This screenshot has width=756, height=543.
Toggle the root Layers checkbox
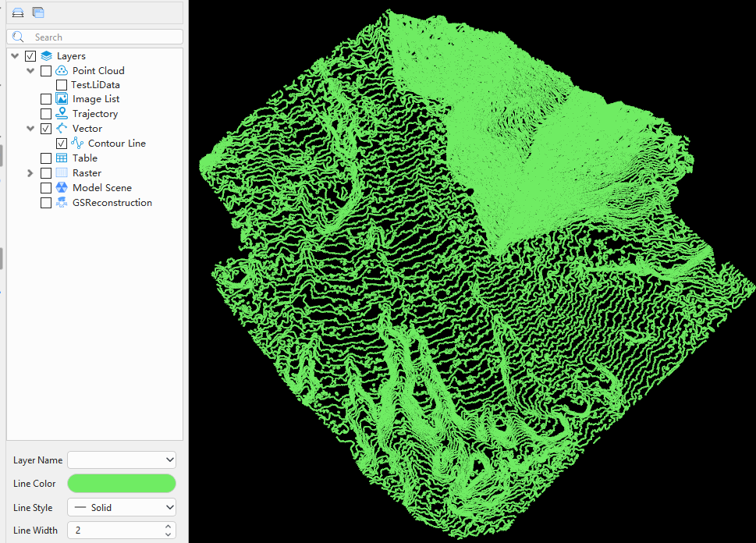click(x=30, y=56)
